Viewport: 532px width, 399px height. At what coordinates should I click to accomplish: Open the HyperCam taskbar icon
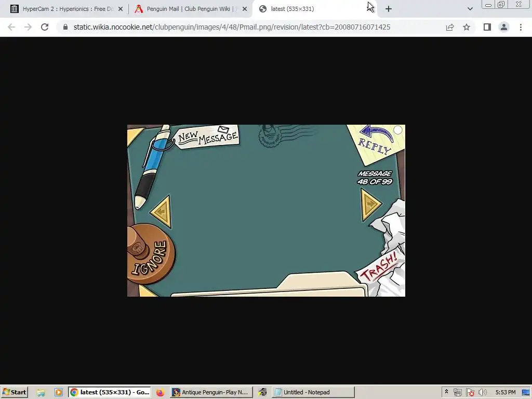[x=262, y=392]
